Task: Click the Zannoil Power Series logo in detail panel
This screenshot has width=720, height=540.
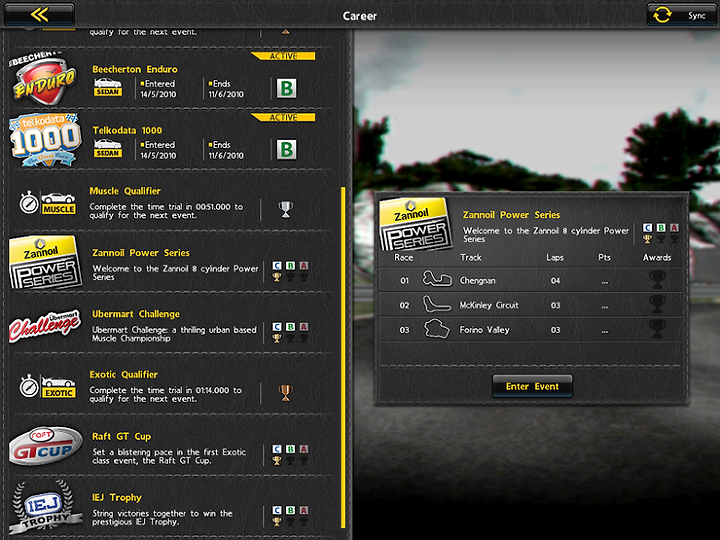Action: (416, 225)
